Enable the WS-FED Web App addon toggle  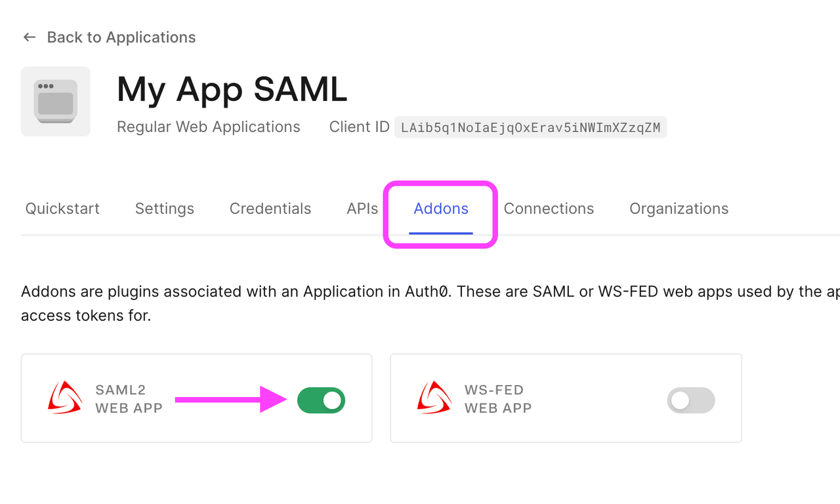click(690, 400)
